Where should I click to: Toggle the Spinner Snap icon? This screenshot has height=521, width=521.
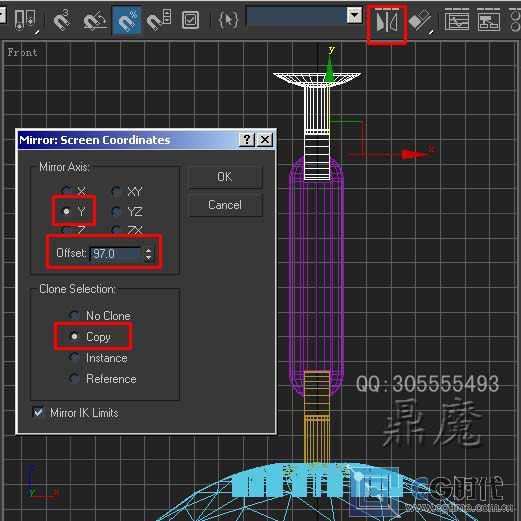pos(159,21)
